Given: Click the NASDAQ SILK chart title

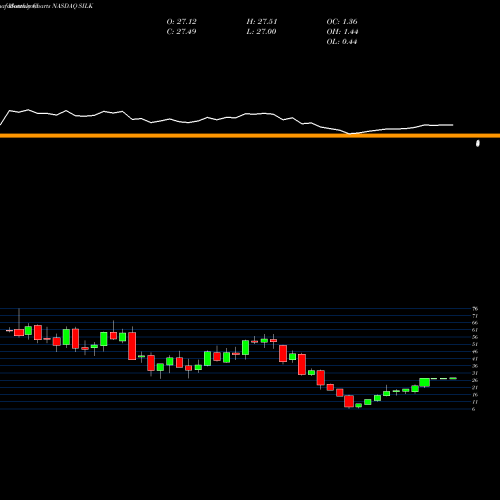Looking at the screenshot, I should 72,6.
